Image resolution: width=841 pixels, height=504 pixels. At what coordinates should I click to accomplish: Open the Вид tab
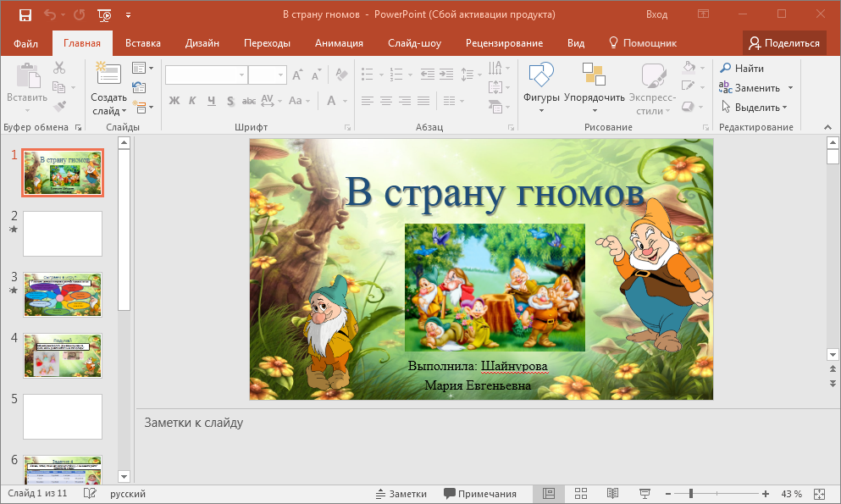pos(576,43)
